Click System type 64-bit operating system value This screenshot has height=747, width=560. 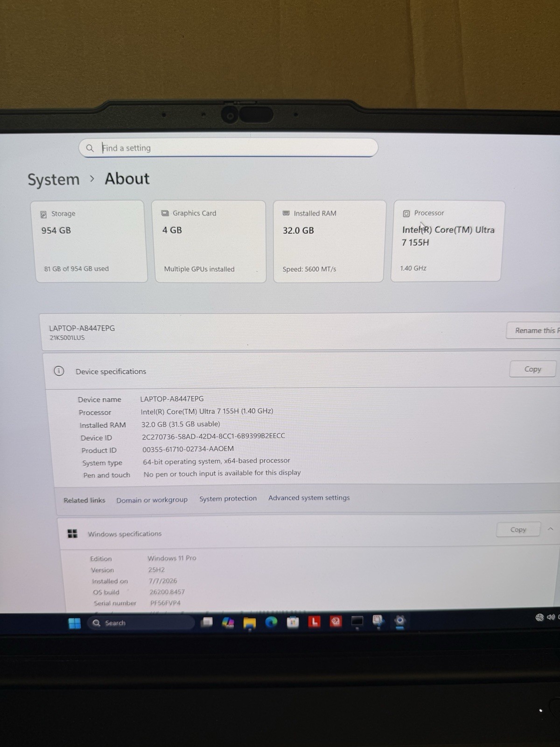point(217,461)
